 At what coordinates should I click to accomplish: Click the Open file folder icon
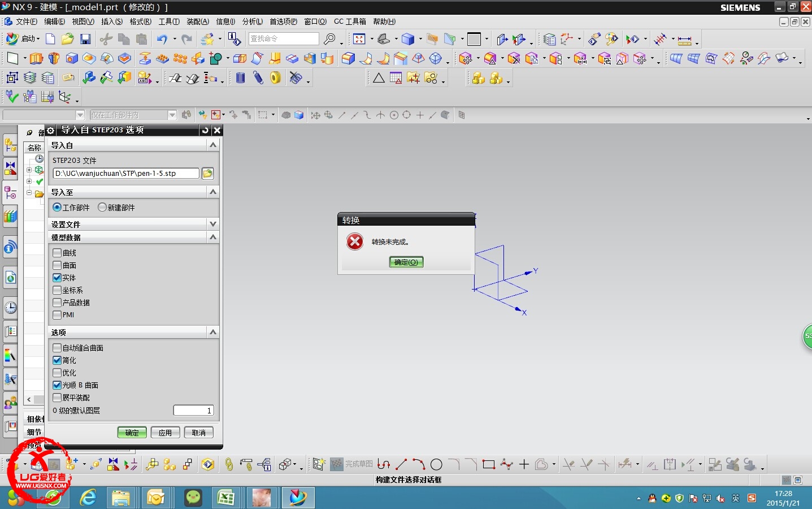click(x=68, y=39)
